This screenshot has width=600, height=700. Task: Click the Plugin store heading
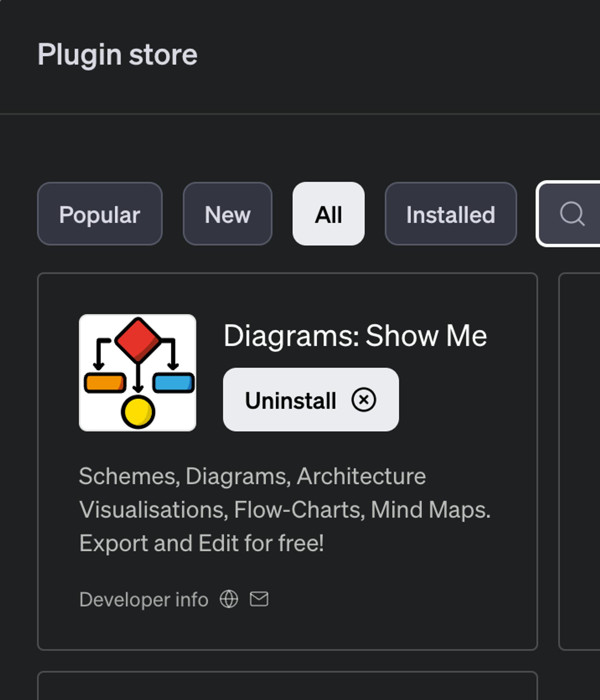(x=117, y=54)
